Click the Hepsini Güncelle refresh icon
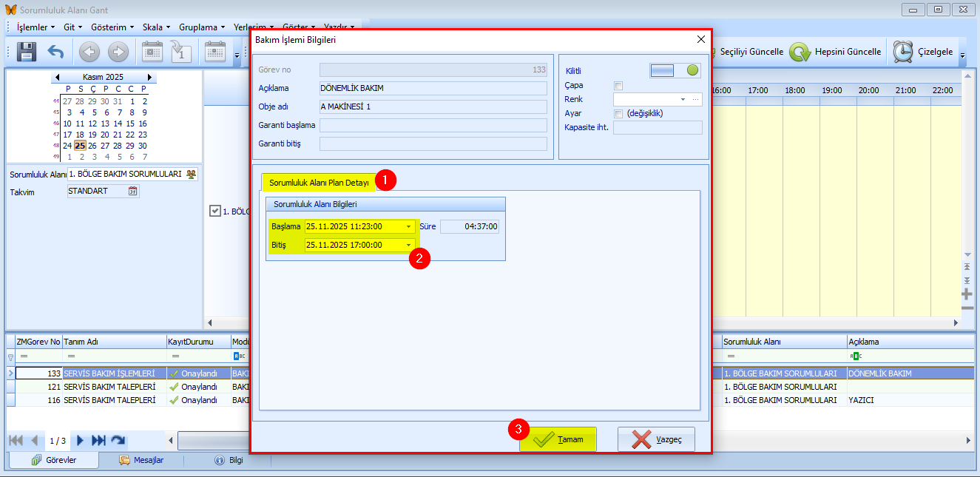Screen dimensions: 980x477 tap(800, 52)
